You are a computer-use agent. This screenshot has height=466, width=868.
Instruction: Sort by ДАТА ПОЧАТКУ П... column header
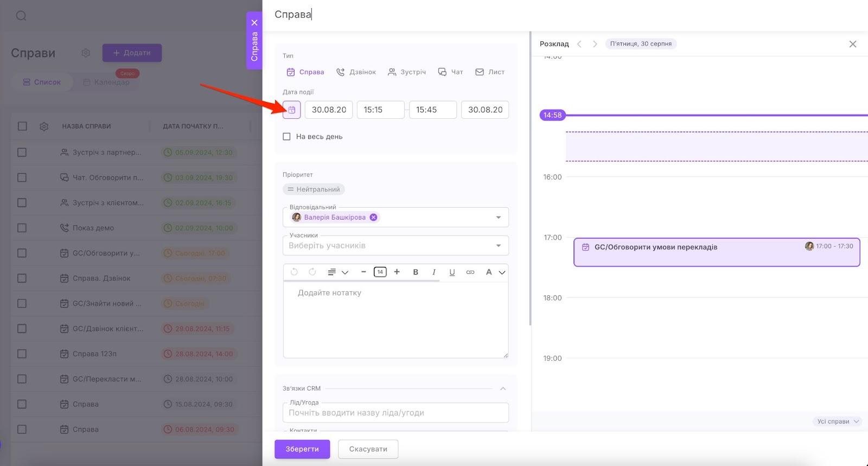pos(193,126)
